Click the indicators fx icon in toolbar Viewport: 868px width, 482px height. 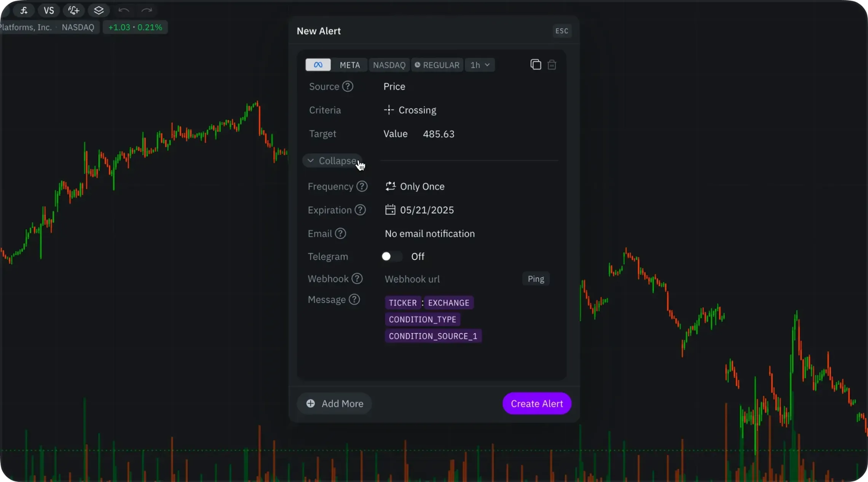pyautogui.click(x=24, y=10)
